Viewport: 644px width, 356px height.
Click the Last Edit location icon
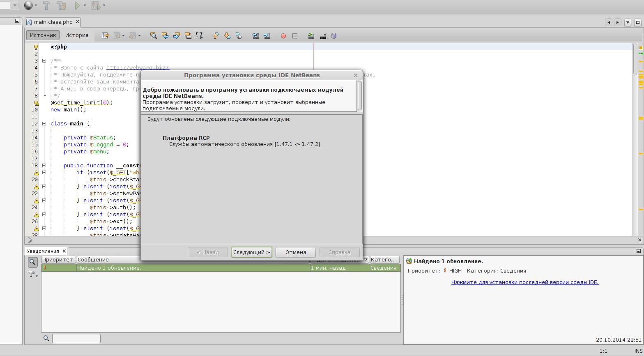pyautogui.click(x=105, y=36)
